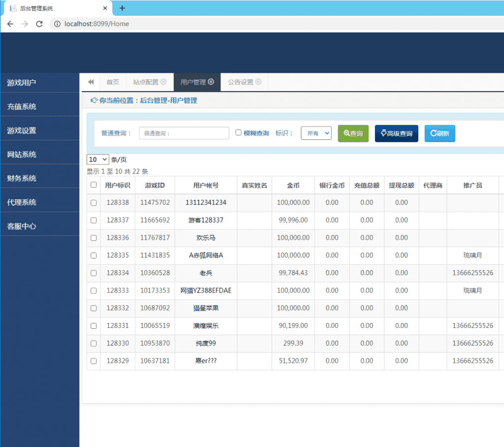
Task: Check the row for user 128338
Action: (x=94, y=203)
